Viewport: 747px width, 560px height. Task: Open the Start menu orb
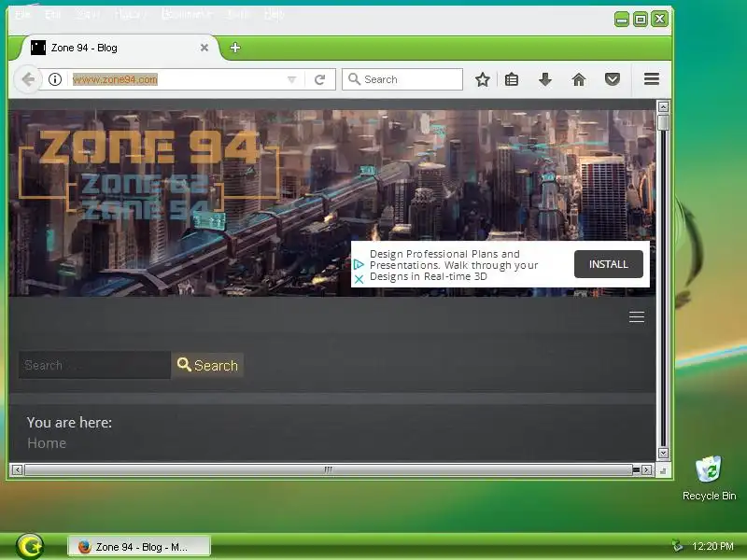point(30,546)
